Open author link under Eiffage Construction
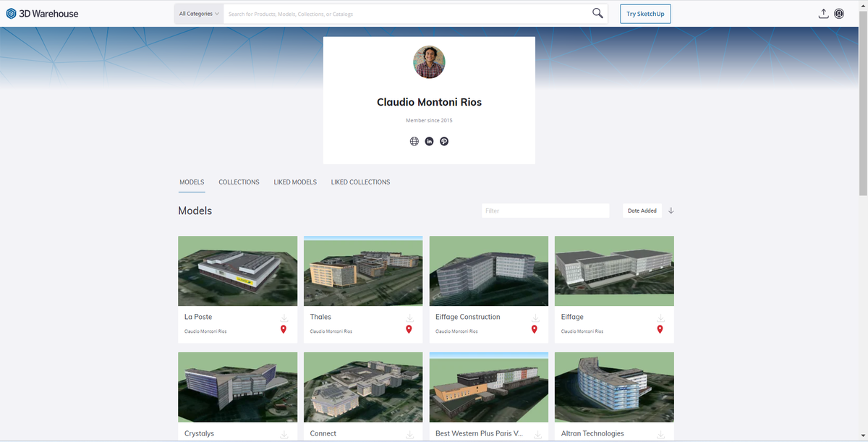The image size is (868, 442). (x=456, y=331)
